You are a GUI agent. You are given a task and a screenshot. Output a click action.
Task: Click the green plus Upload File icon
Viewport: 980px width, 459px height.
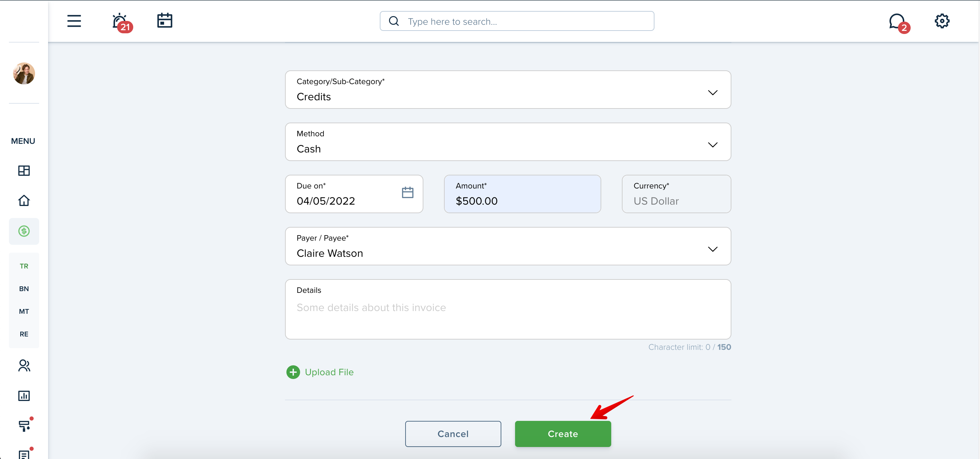(293, 372)
